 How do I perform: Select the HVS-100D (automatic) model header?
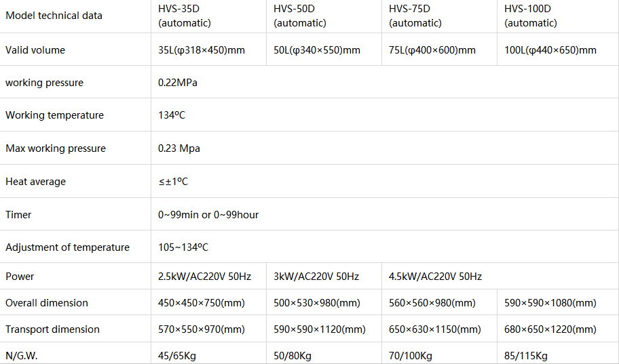click(531, 16)
